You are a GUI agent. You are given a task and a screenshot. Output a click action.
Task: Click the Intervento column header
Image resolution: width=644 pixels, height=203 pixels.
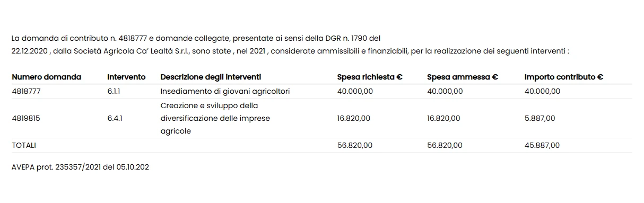(x=126, y=77)
